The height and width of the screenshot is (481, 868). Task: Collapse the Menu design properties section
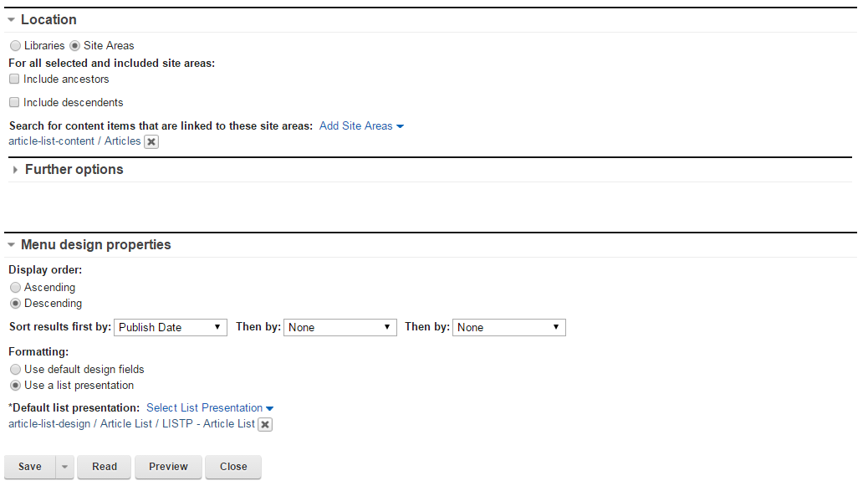pos(12,245)
